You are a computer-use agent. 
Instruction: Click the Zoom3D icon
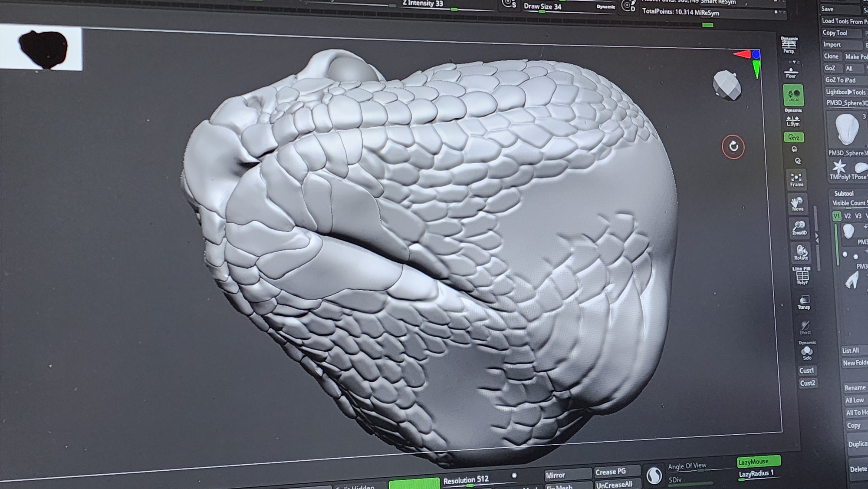(x=799, y=228)
